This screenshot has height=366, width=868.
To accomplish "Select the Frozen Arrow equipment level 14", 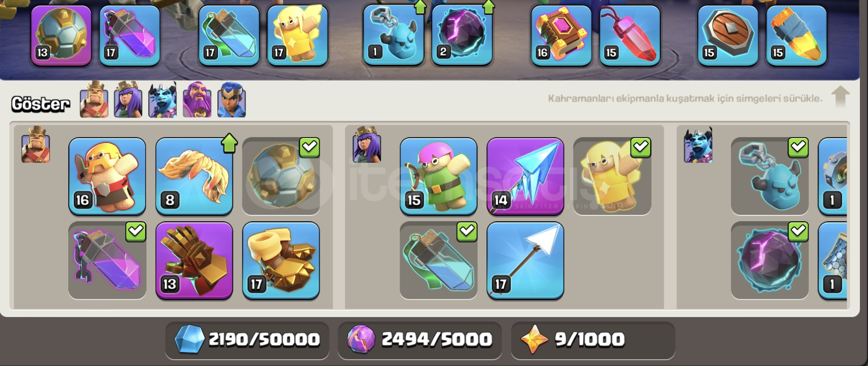I will coord(525,176).
